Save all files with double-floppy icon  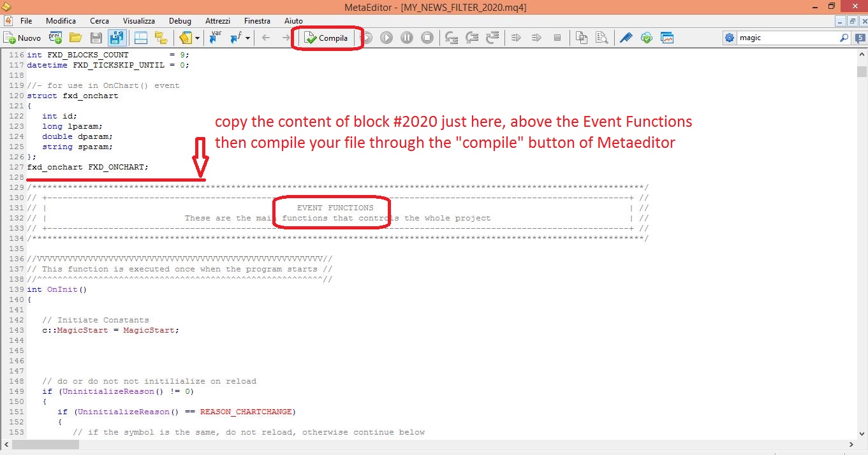[117, 38]
